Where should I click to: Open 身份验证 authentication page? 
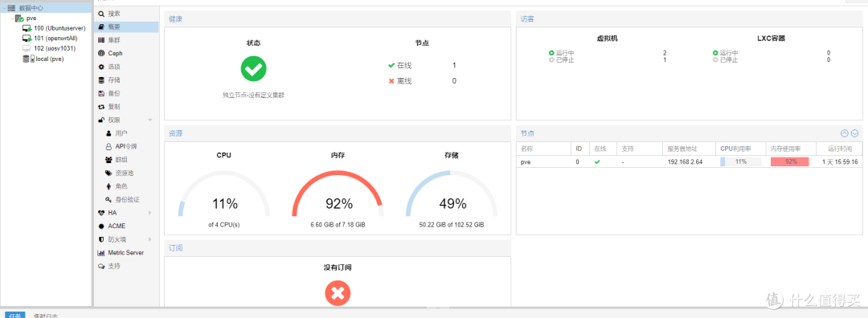coord(126,199)
